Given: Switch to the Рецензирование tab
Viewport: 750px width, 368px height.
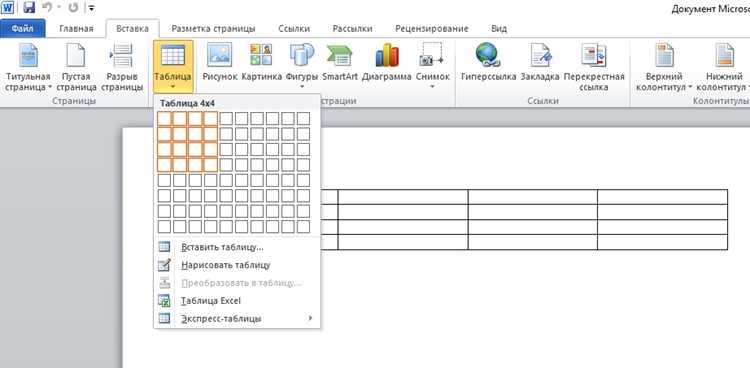Looking at the screenshot, I should click(x=431, y=29).
